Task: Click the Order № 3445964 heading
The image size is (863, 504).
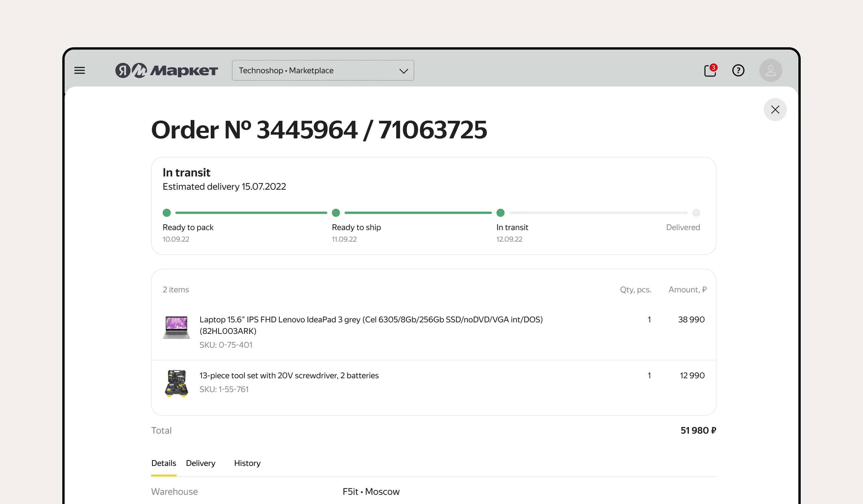Action: [x=319, y=130]
